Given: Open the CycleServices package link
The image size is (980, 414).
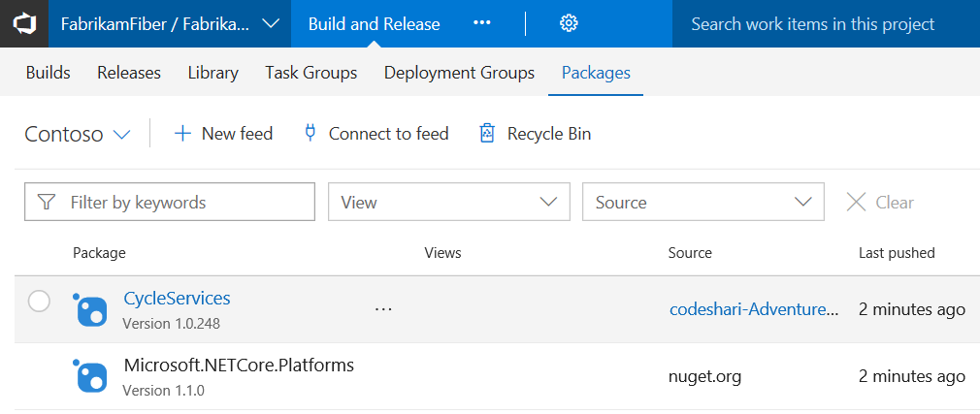Looking at the screenshot, I should [x=177, y=299].
